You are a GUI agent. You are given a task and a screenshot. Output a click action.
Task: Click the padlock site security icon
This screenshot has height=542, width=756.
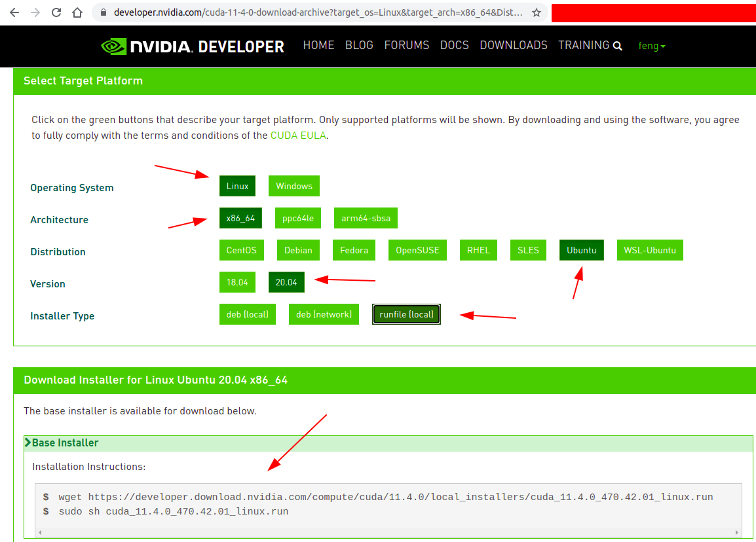[103, 12]
